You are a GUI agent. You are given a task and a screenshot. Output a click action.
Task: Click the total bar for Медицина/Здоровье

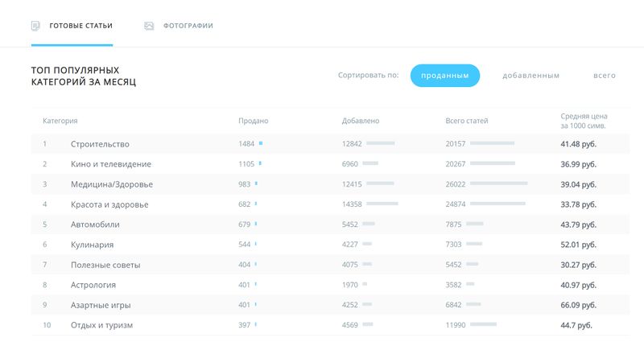pyautogui.click(x=498, y=183)
